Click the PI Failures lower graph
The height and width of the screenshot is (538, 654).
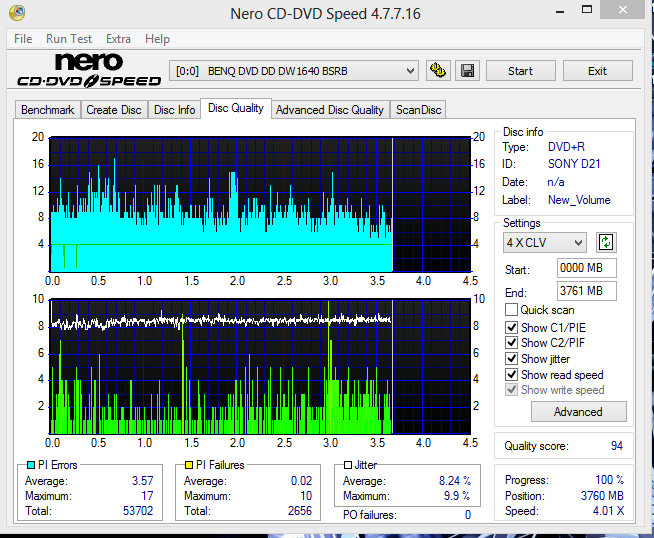pos(260,367)
